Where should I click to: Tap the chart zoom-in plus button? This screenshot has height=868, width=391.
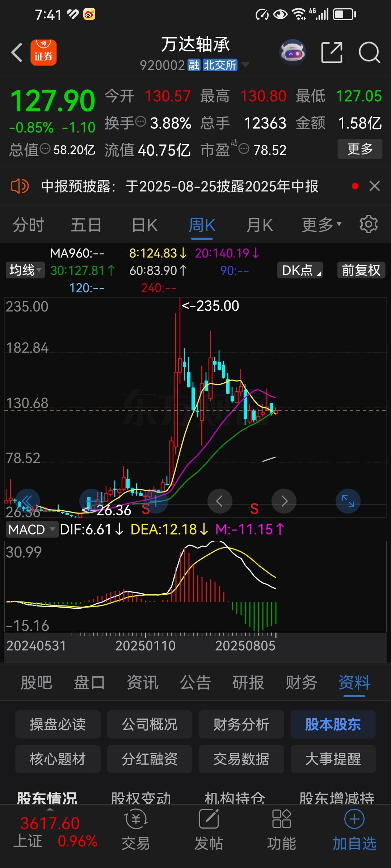click(x=156, y=501)
